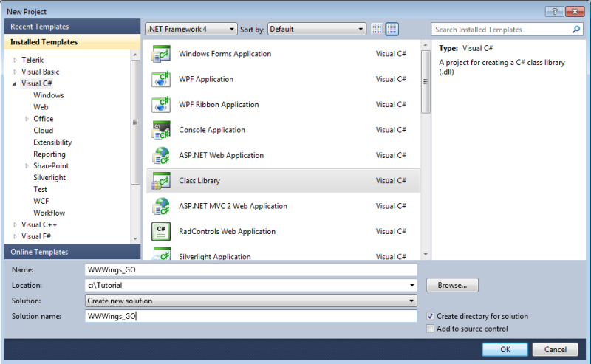Choose the Console Application template icon
Viewport: 591px width, 364px height.
161,131
